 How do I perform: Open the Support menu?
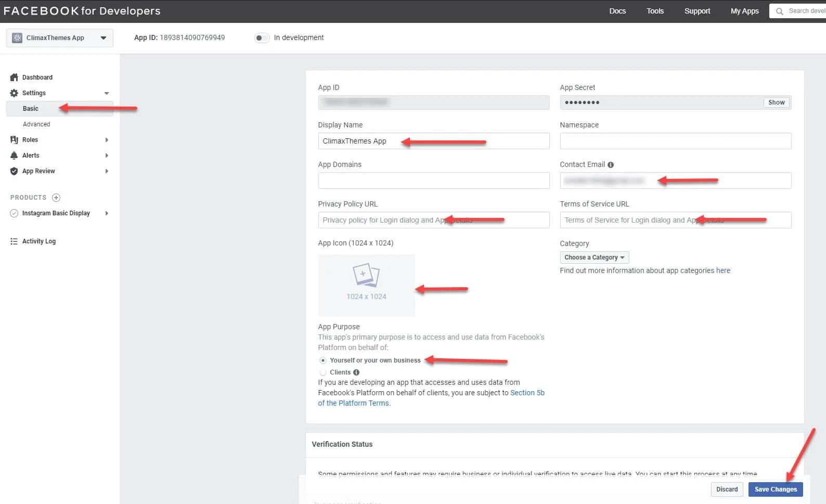697,11
